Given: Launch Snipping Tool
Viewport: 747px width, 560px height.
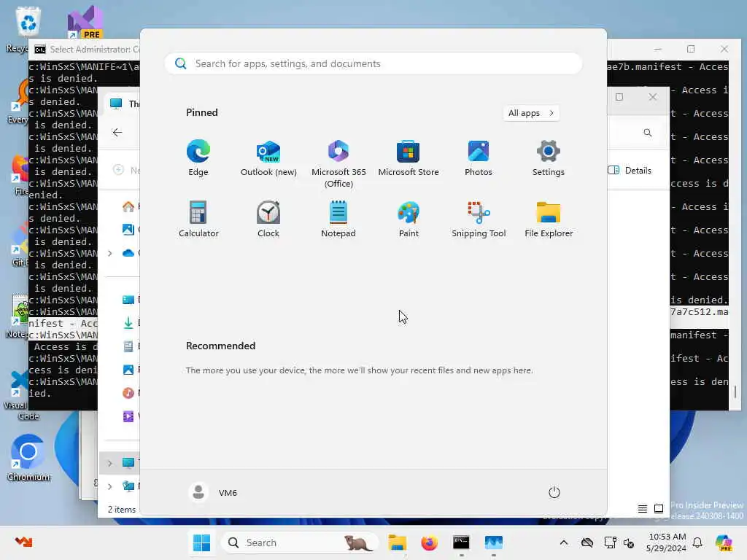Looking at the screenshot, I should (x=479, y=219).
